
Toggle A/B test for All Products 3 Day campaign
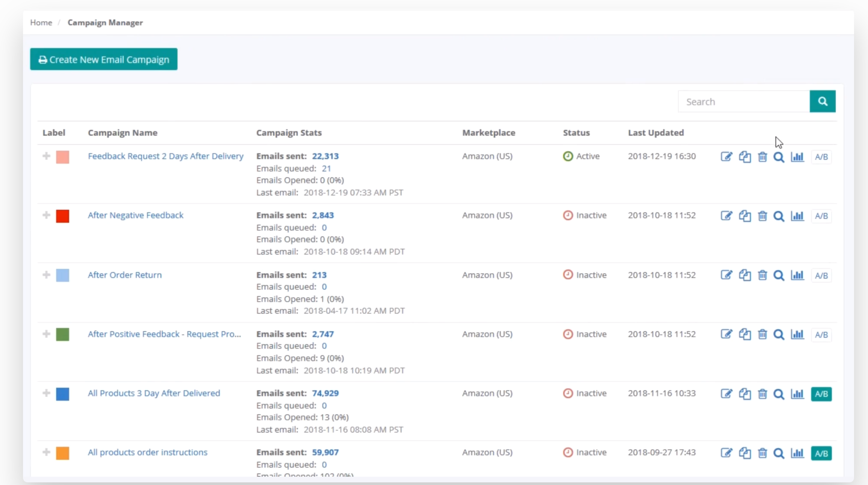pyautogui.click(x=821, y=394)
